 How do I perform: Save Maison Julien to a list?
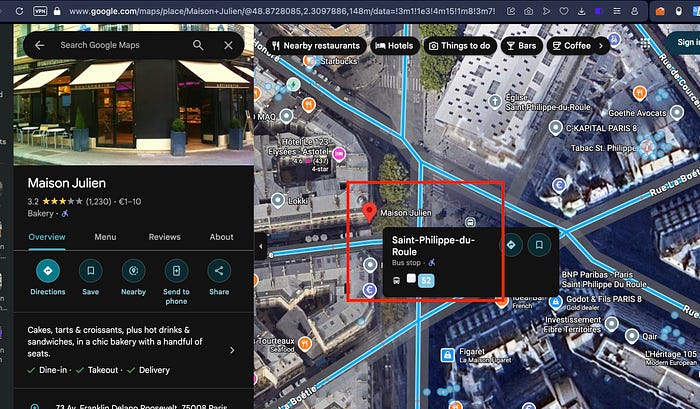(91, 271)
